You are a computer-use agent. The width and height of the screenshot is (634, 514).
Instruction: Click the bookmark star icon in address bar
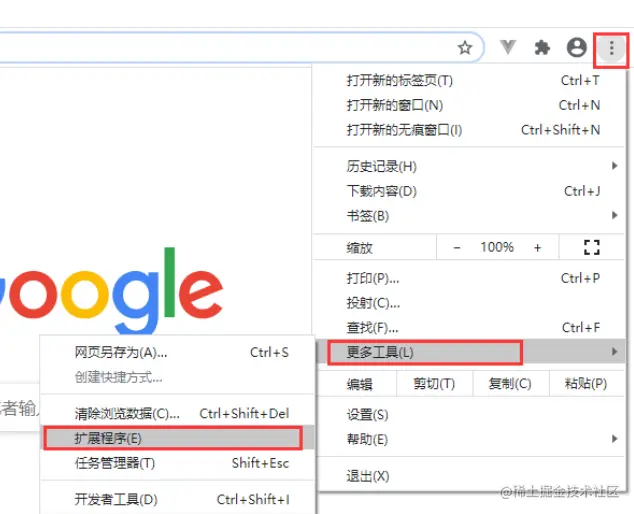pyautogui.click(x=465, y=48)
